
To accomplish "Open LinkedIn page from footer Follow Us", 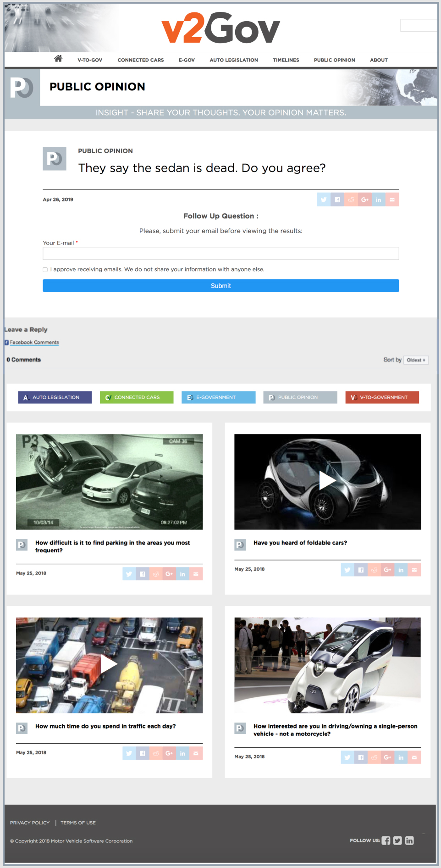I will (409, 840).
